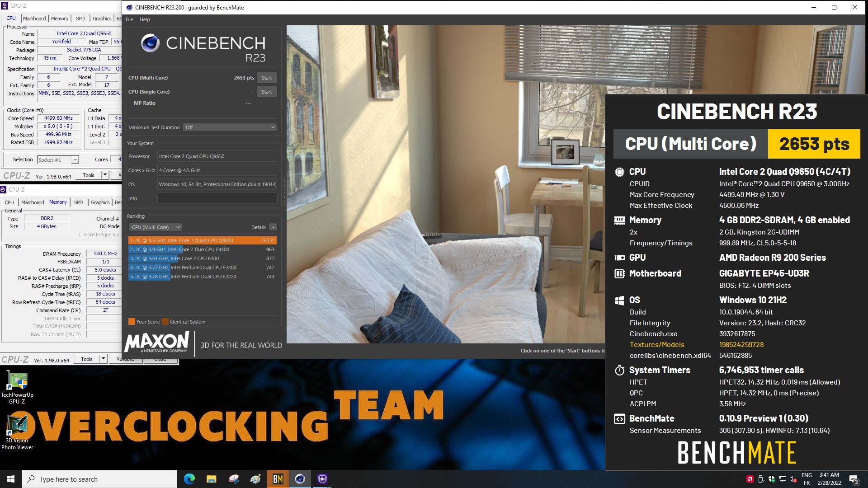
Task: Click the Textures/Models file integrity entry
Action: click(x=657, y=345)
